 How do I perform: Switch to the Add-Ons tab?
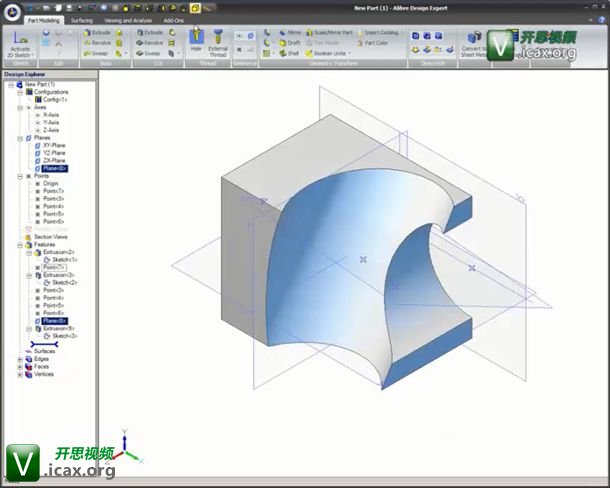coord(174,20)
